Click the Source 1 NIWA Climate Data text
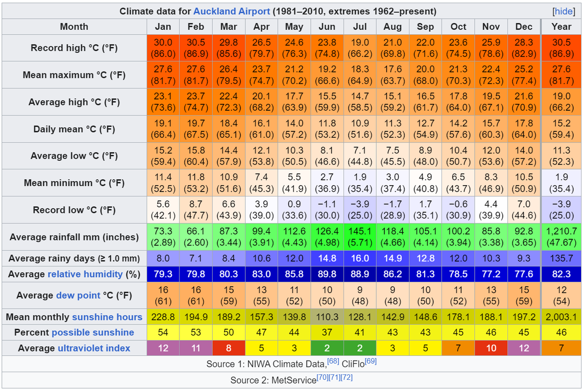The image size is (585, 392). pos(267,364)
